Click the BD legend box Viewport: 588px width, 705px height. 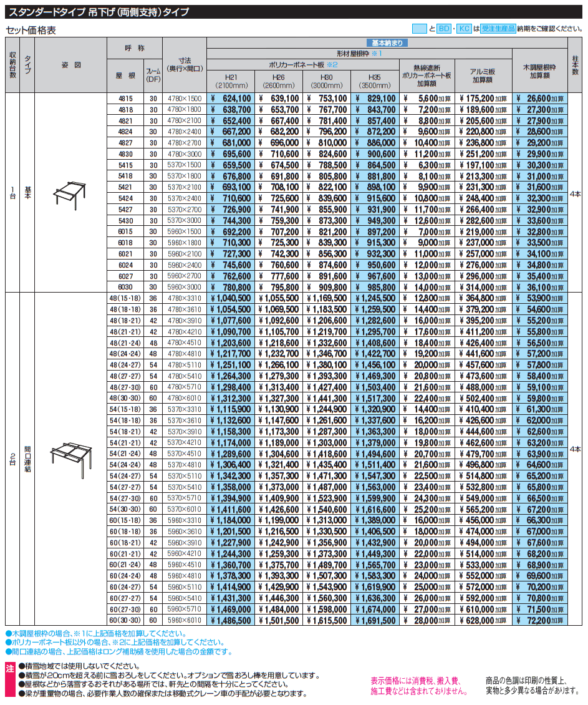coord(443,29)
